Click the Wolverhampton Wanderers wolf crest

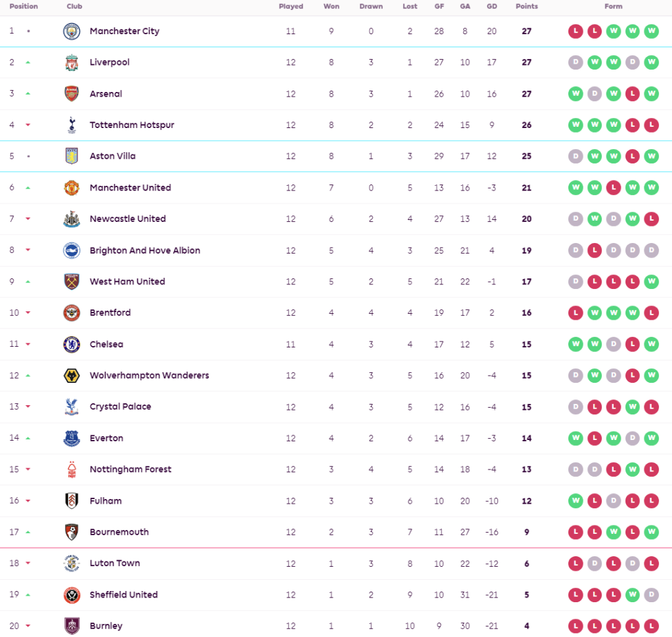[x=72, y=376]
